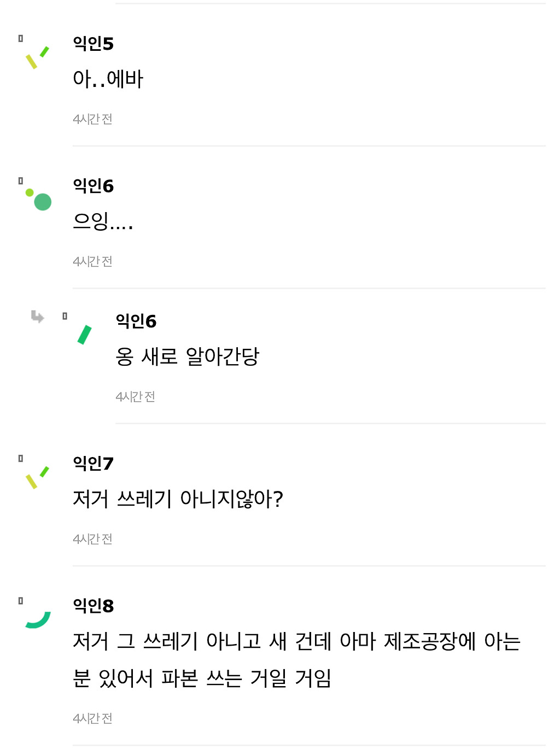Click the small marker next to the reply avatar

coord(65,316)
